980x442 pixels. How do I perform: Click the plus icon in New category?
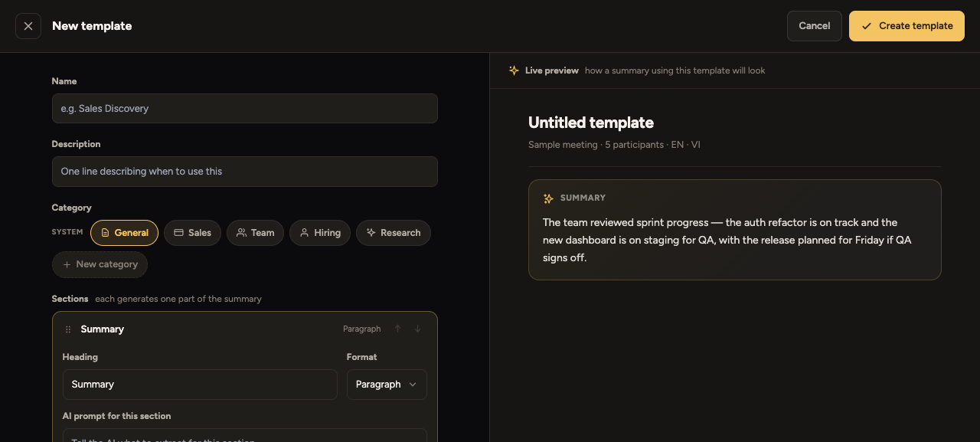[x=67, y=264]
